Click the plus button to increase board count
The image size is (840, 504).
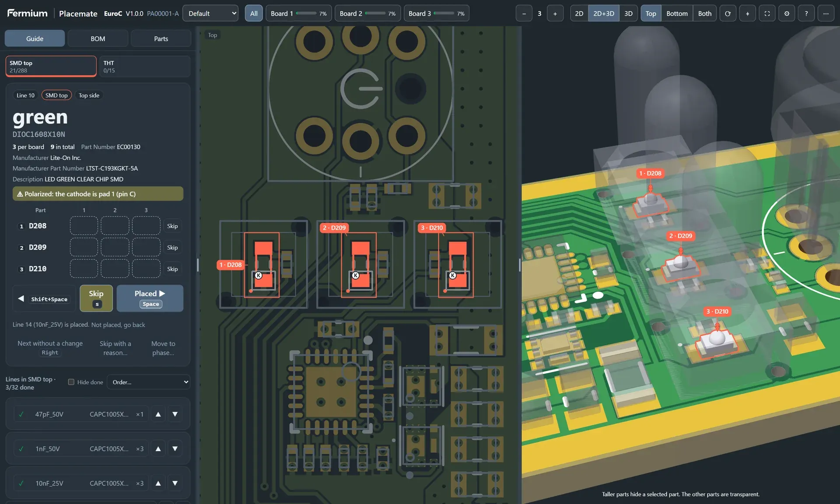point(555,14)
